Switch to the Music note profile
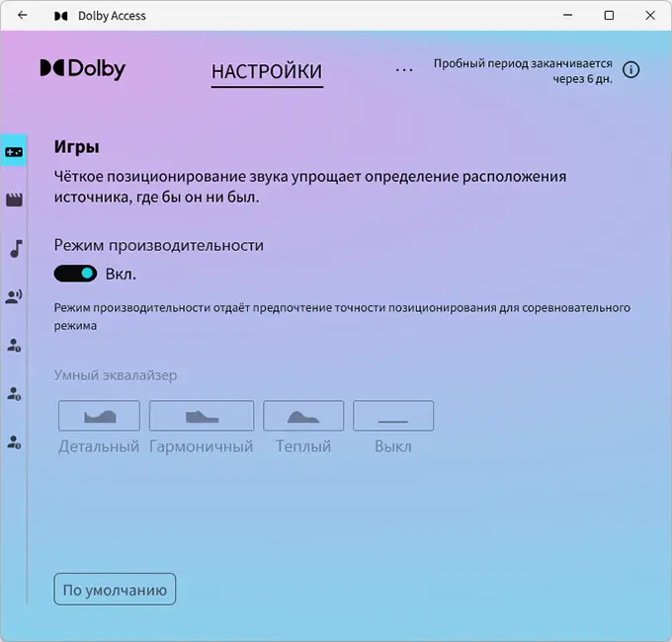Viewport: 672px width, 642px height. click(16, 249)
